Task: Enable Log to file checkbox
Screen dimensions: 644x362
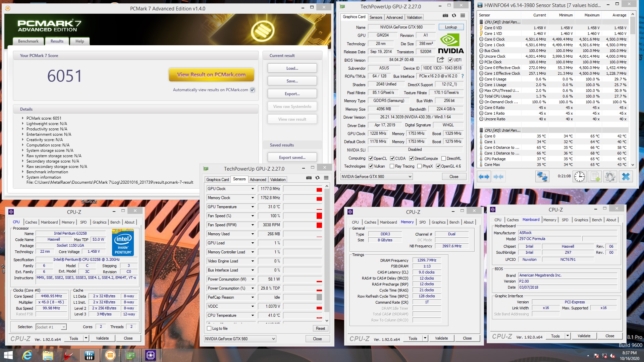Action: (209, 328)
